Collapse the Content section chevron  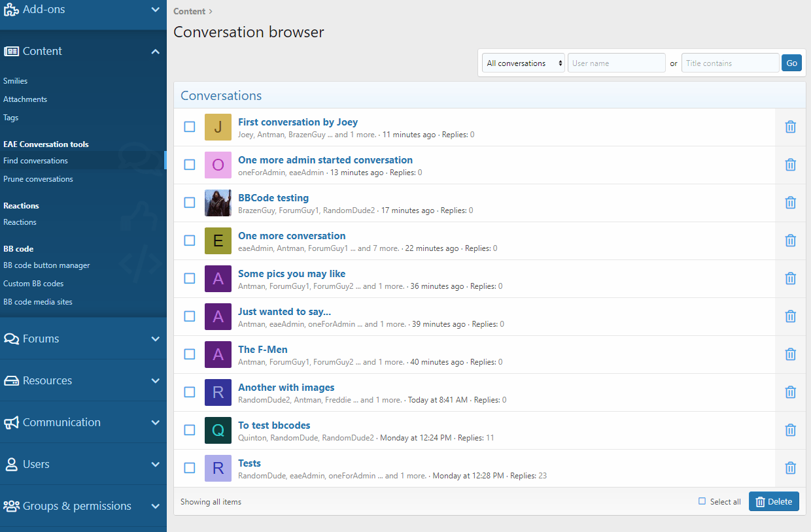pos(155,52)
